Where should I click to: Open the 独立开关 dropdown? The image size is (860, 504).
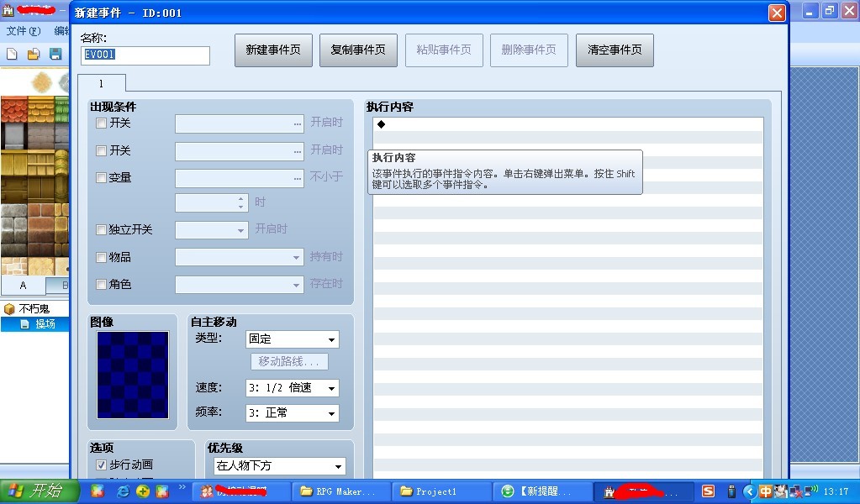tap(212, 230)
